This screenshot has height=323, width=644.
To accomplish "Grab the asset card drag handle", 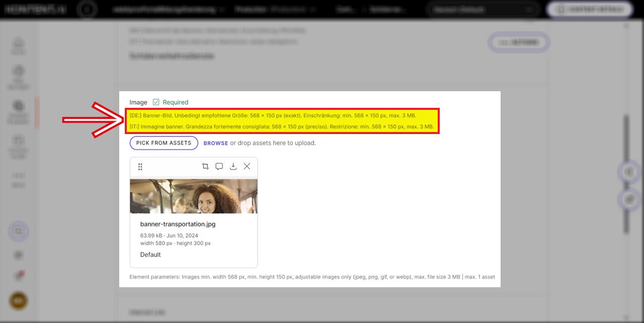I will click(x=140, y=167).
